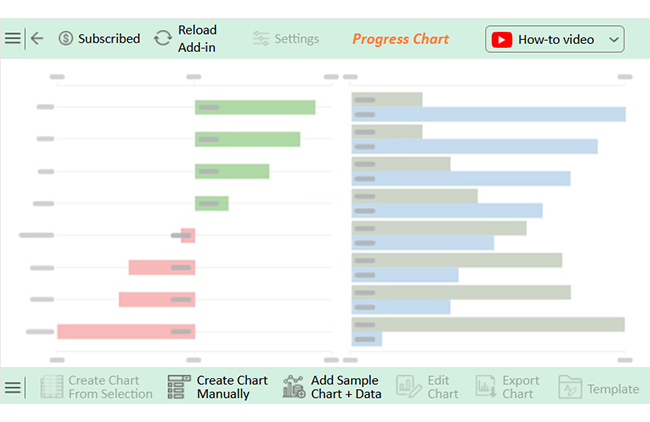Click the Progress Chart title
Screen dimensions: 650x422
tap(400, 39)
